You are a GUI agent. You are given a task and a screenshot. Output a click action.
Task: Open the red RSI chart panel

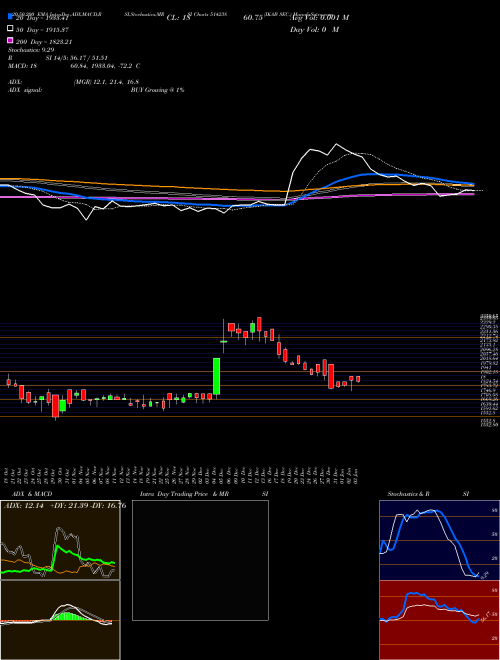439,620
